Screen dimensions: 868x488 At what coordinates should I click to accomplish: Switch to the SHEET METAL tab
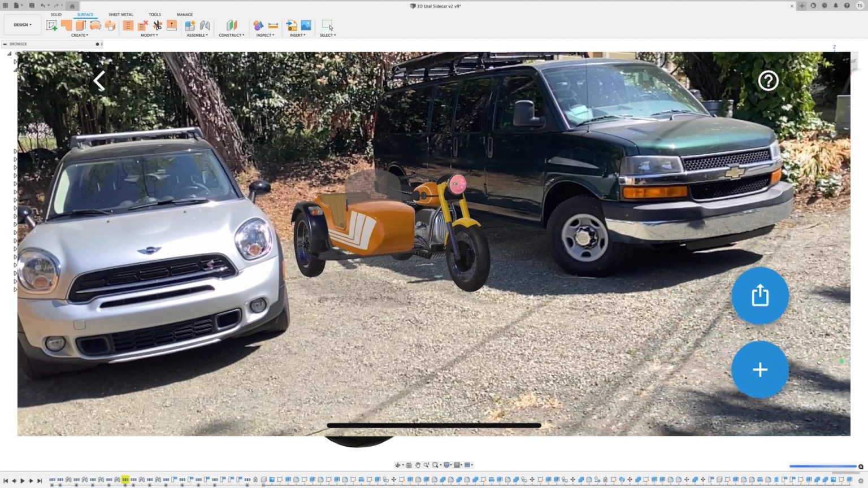pos(120,14)
